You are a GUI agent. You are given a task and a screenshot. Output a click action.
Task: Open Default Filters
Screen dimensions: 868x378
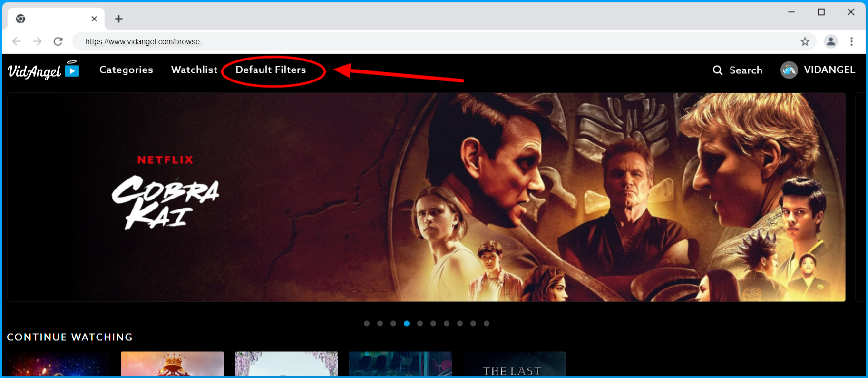(x=271, y=70)
